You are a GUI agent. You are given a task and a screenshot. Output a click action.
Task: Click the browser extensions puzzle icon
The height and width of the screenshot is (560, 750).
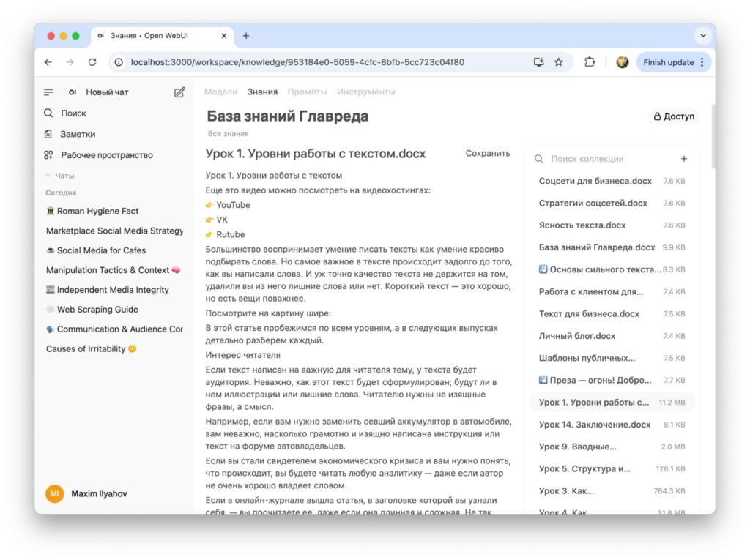590,62
